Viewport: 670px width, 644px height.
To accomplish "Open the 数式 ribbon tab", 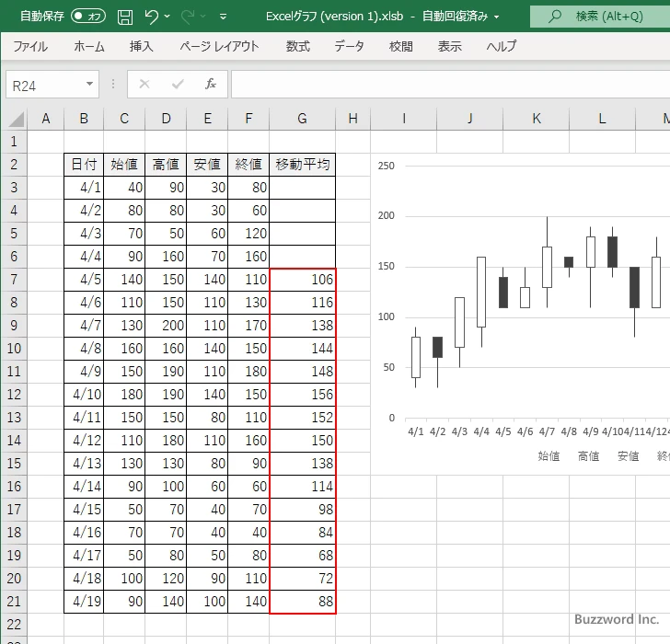I will point(298,46).
